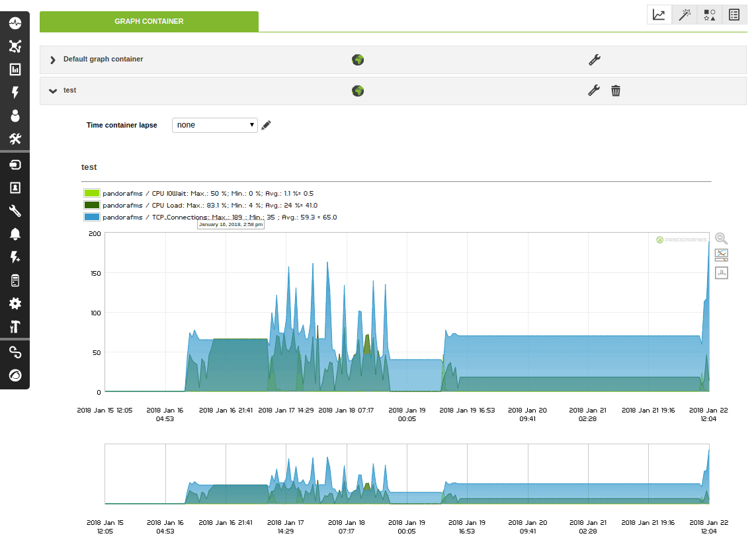This screenshot has width=756, height=552.
Task: Click the overview mini graph area
Action: 407,474
